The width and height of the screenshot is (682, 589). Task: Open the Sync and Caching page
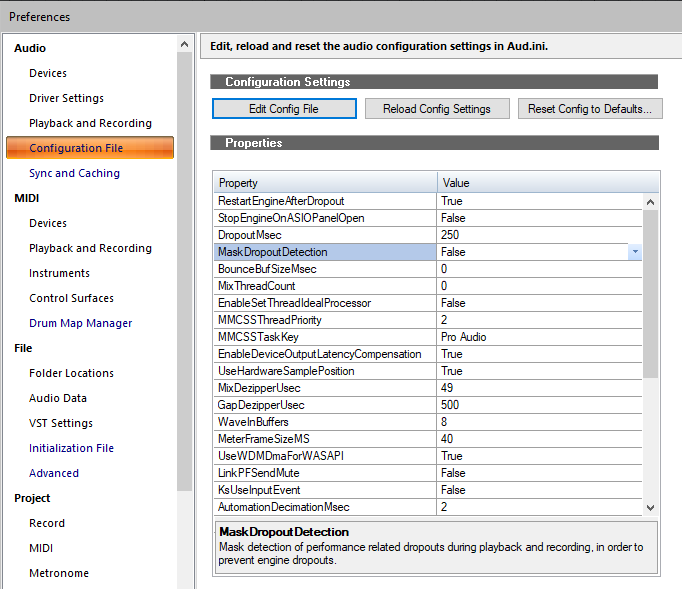click(74, 173)
